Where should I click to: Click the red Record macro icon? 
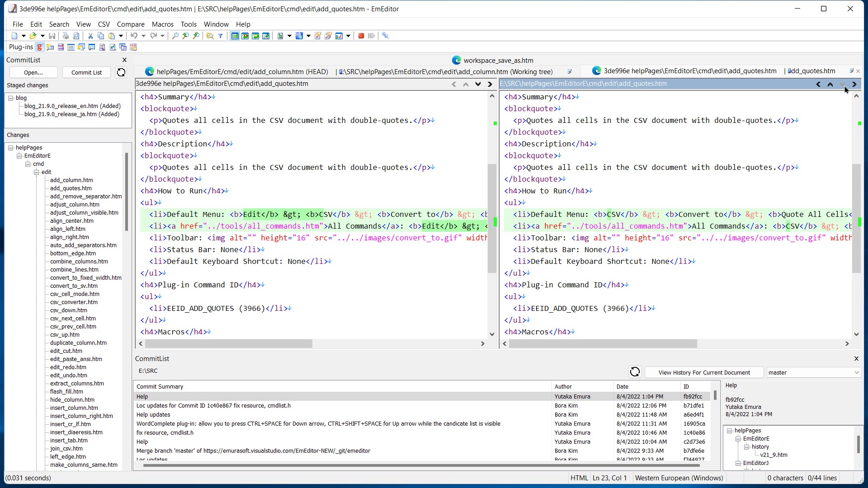361,36
